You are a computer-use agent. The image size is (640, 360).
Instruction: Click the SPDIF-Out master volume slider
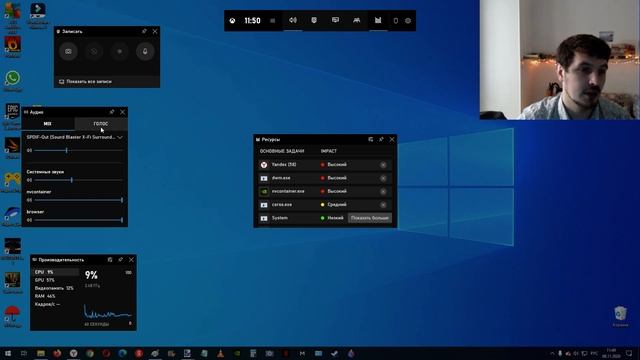point(78,151)
